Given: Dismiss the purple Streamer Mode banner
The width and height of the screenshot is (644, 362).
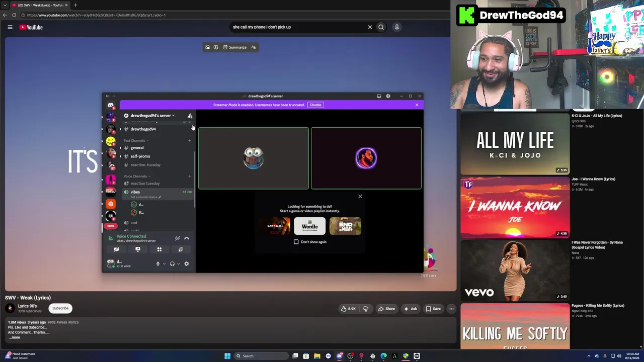Looking at the screenshot, I should 417,105.
